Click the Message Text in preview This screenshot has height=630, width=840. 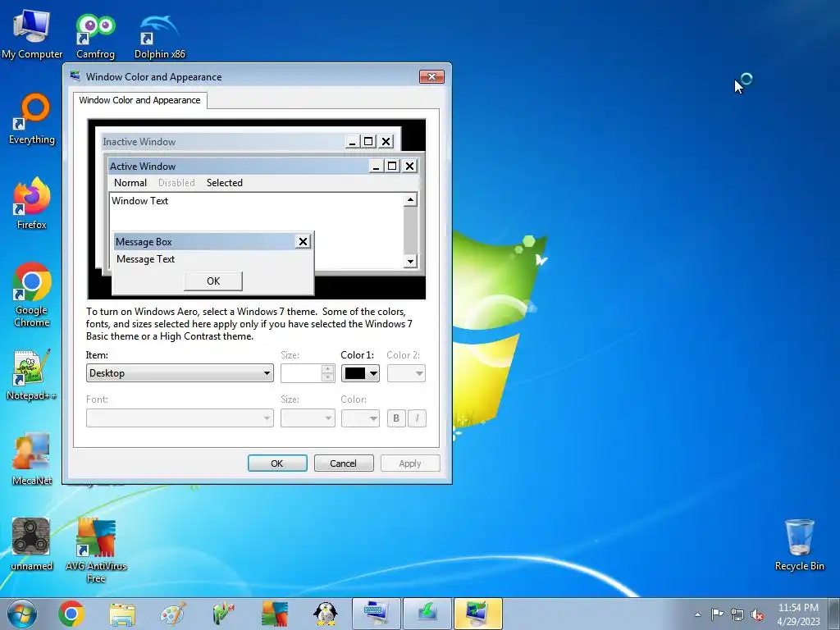coord(146,259)
